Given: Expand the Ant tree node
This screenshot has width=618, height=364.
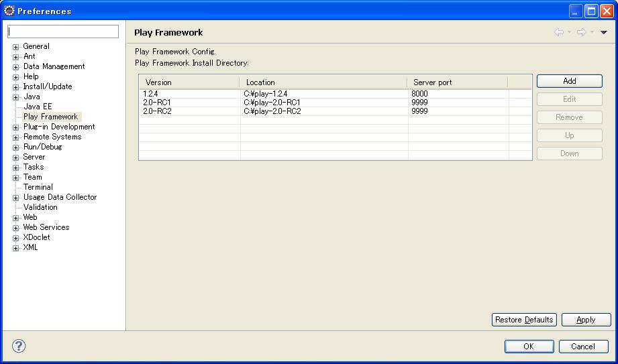Looking at the screenshot, I should coord(15,57).
